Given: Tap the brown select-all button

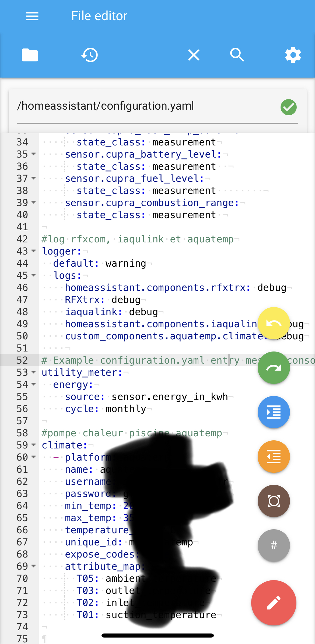Looking at the screenshot, I should pyautogui.click(x=274, y=501).
